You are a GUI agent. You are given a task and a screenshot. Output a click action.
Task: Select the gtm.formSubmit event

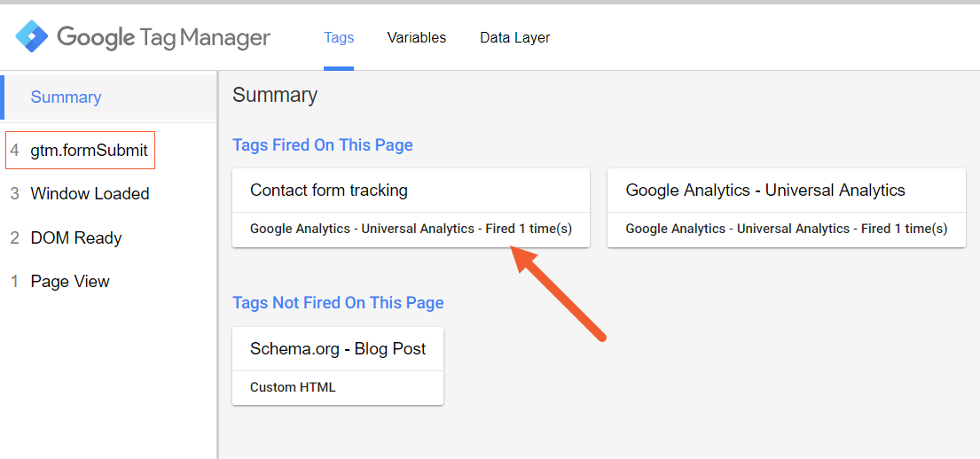pos(81,151)
